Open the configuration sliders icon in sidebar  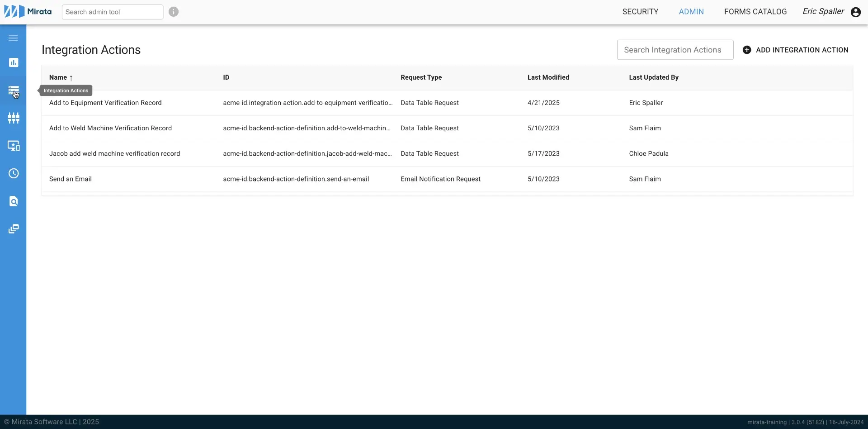coord(13,118)
